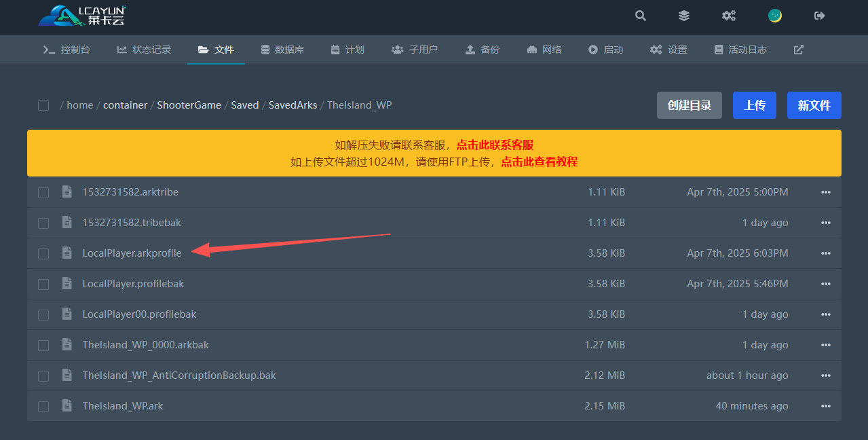868x440 pixels.
Task: Open the stacked layers icon in header
Action: 684,16
